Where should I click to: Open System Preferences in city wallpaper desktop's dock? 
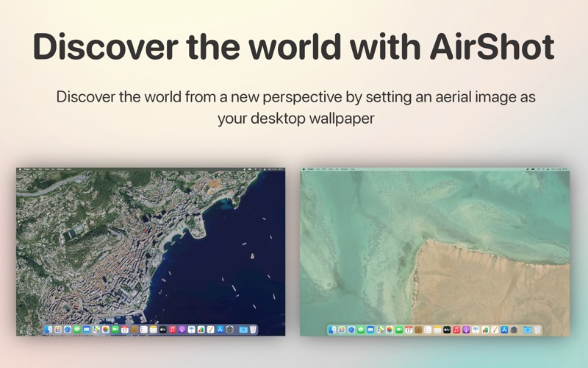pos(229,329)
